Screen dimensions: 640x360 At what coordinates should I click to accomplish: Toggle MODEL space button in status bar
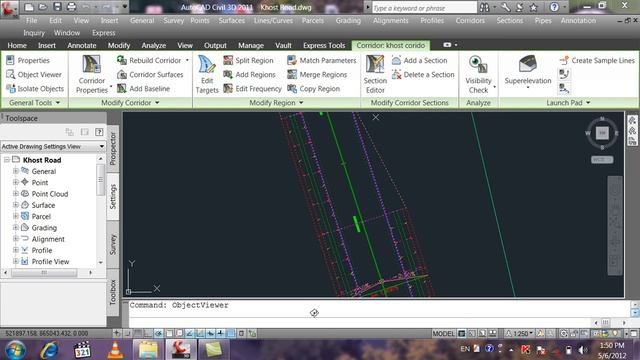coord(443,333)
